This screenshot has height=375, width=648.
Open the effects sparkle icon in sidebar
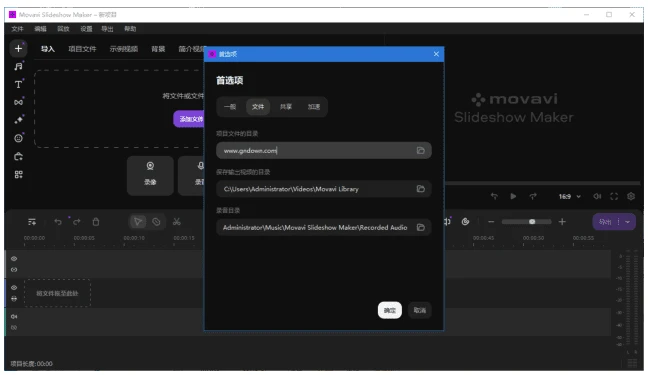click(18, 120)
